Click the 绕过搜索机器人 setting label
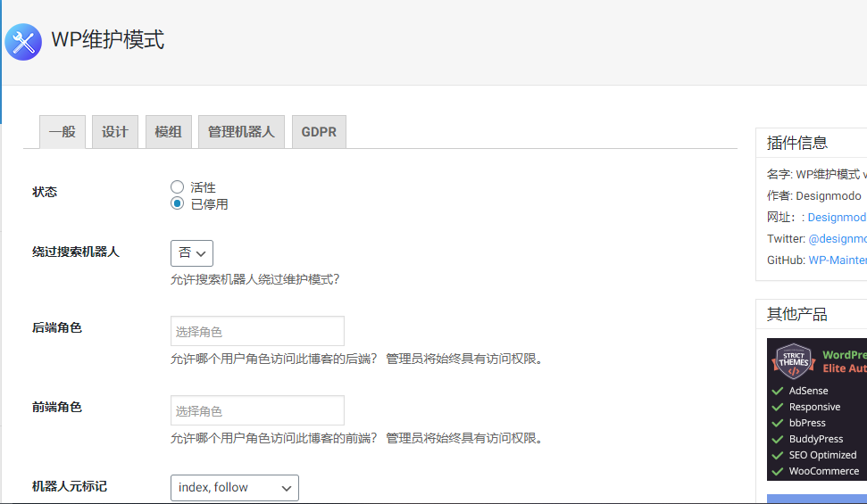 [x=76, y=252]
